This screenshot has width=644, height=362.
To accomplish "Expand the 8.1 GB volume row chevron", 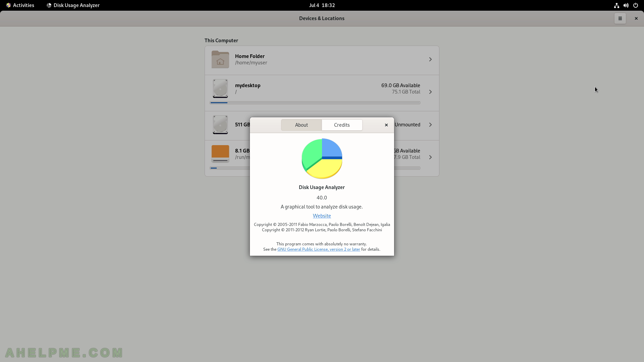I will (430, 157).
